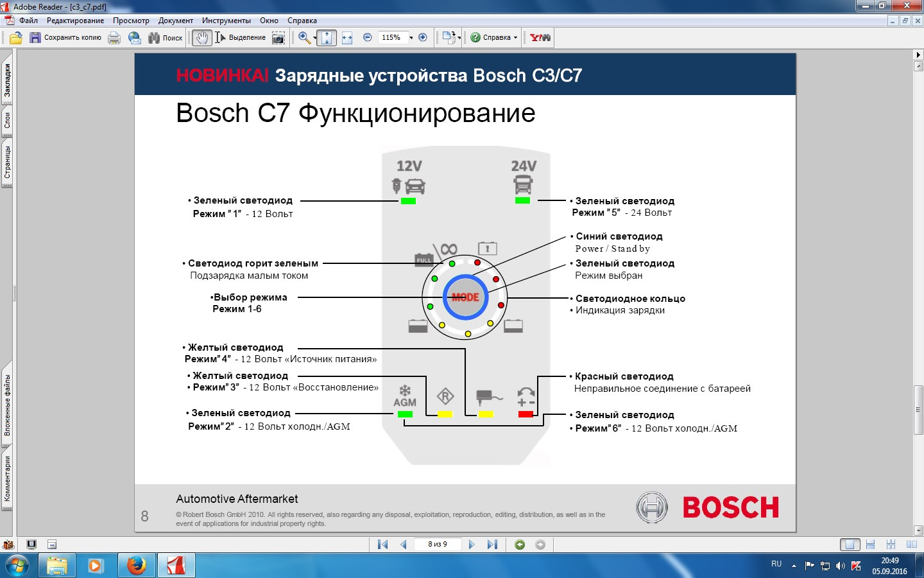The image size is (924, 578).
Task: Click the green previous view button
Action: coord(520,545)
